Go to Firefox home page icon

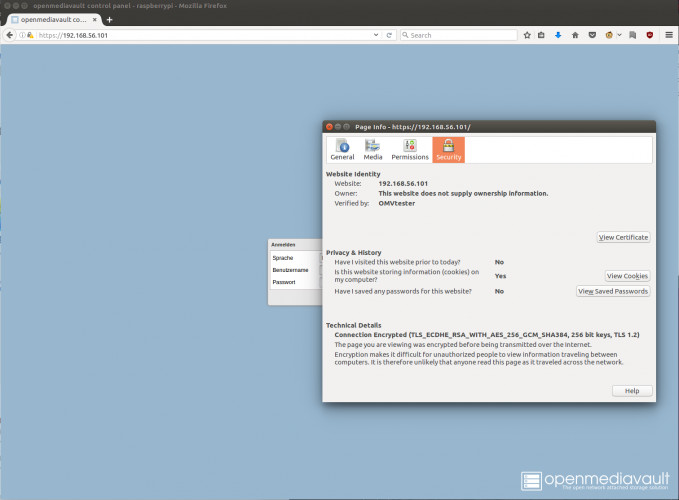point(575,35)
